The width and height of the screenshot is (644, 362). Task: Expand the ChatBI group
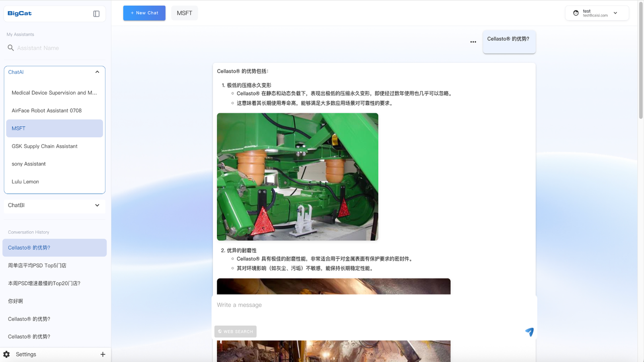tap(54, 205)
